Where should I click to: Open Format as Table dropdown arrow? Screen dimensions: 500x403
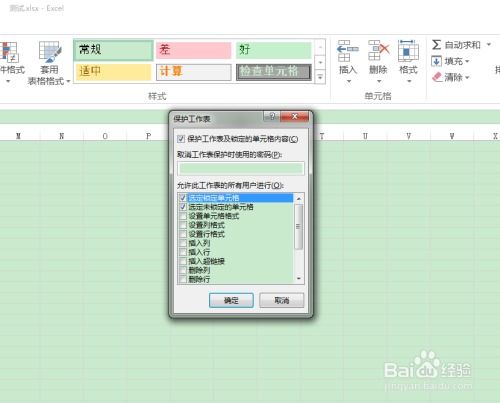click(x=68, y=81)
